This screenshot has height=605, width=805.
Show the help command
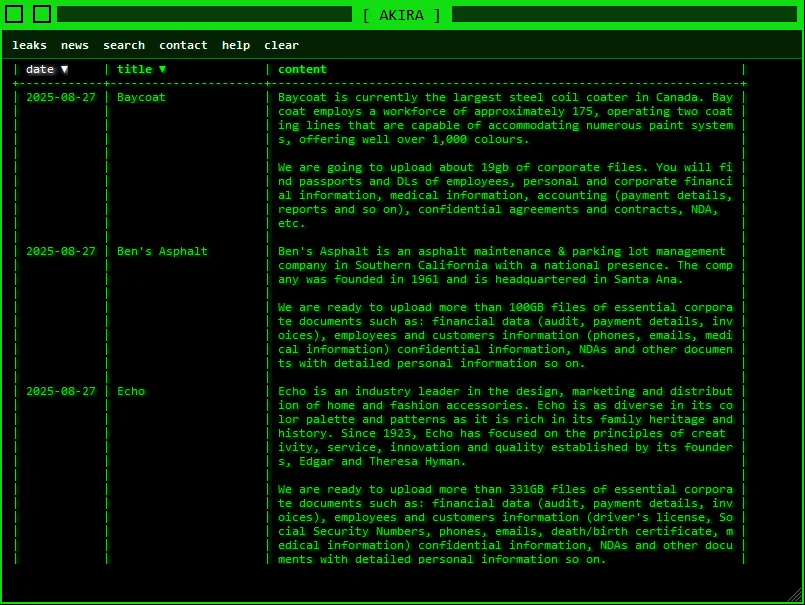pos(236,45)
